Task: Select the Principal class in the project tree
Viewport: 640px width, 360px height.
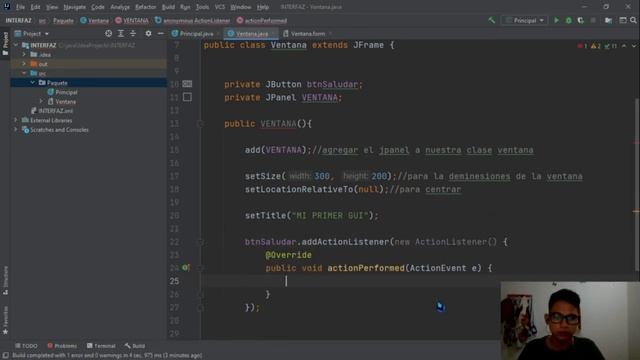Action: coord(62,92)
